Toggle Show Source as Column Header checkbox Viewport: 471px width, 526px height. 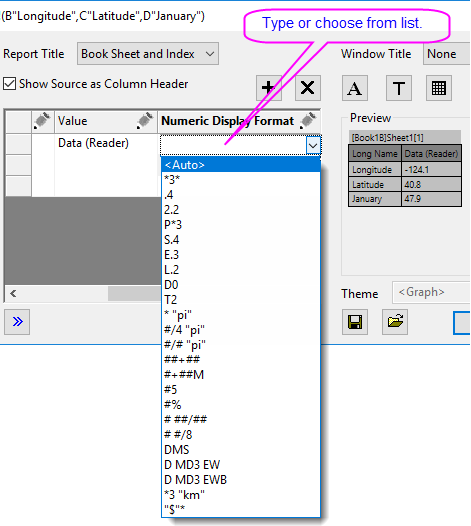tap(9, 84)
